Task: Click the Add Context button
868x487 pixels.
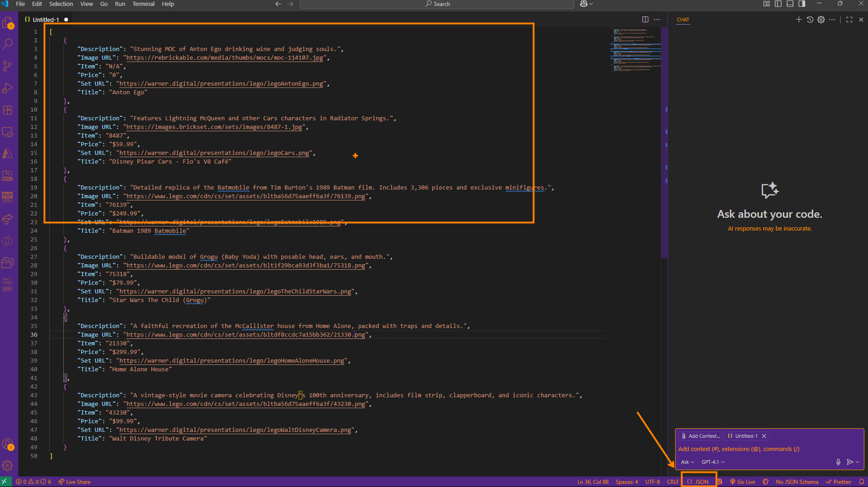Action: coord(701,436)
